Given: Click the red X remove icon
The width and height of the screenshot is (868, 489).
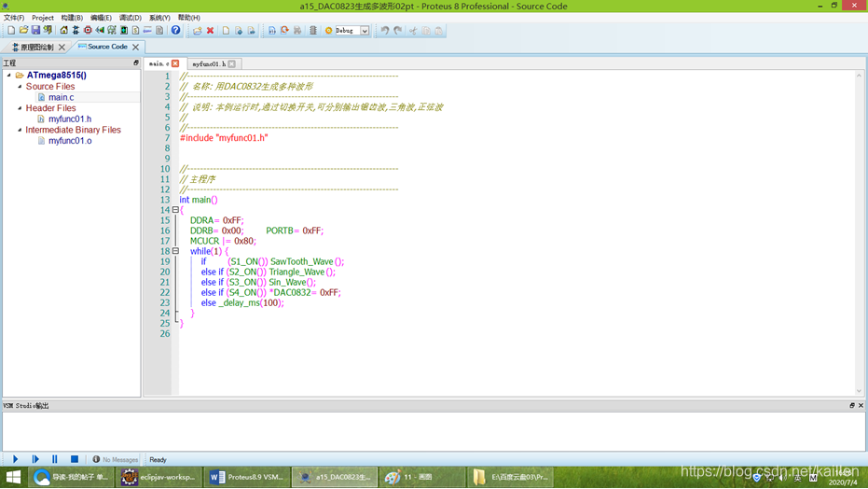Looking at the screenshot, I should point(210,31).
